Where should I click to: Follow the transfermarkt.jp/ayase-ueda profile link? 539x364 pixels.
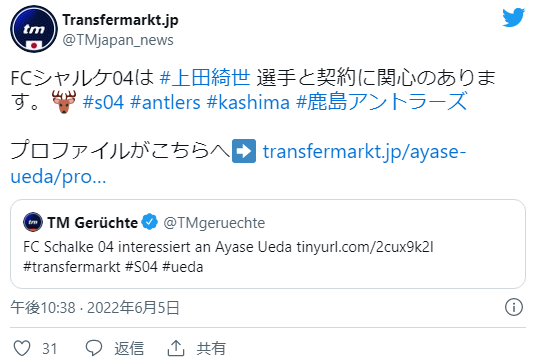(x=238, y=164)
